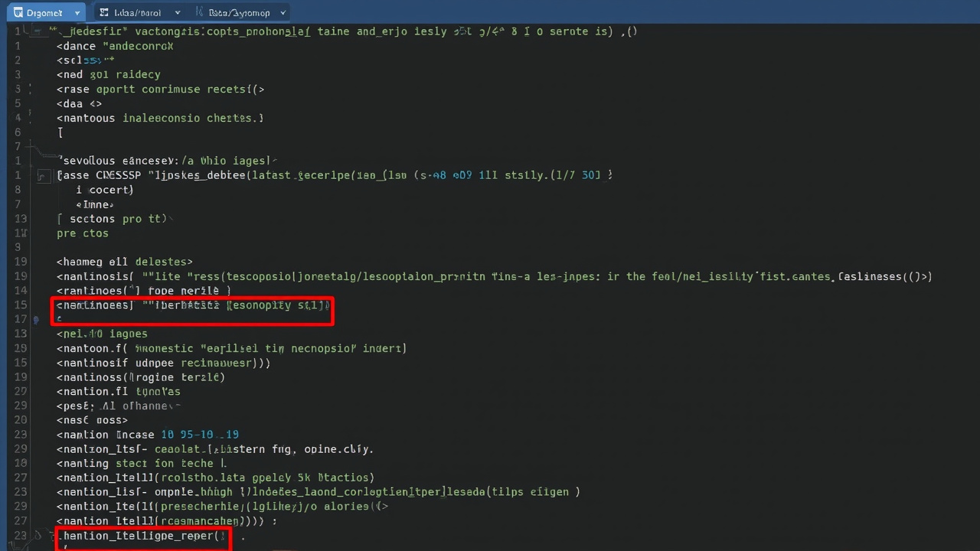
Task: Click the 'i cocert)' line
Action: click(x=106, y=190)
